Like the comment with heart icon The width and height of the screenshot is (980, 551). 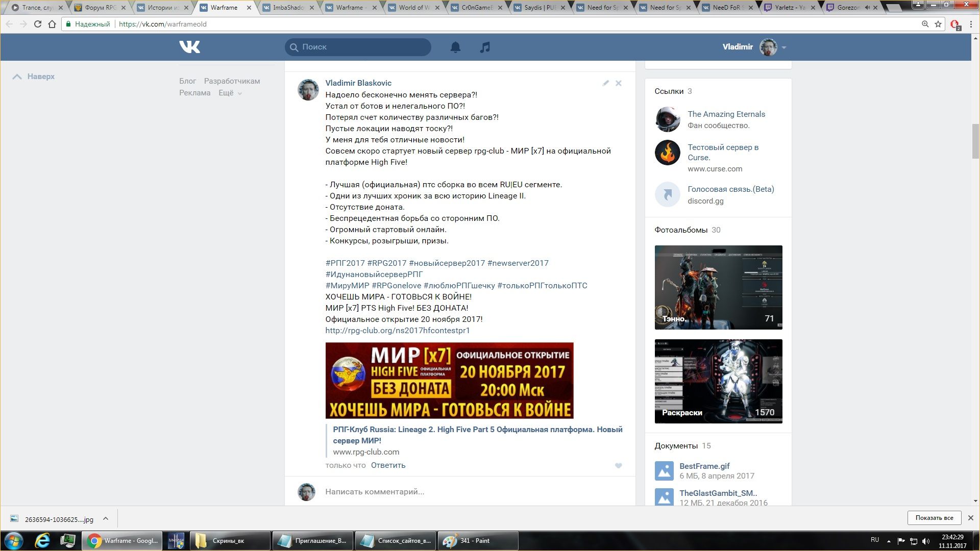tap(618, 465)
